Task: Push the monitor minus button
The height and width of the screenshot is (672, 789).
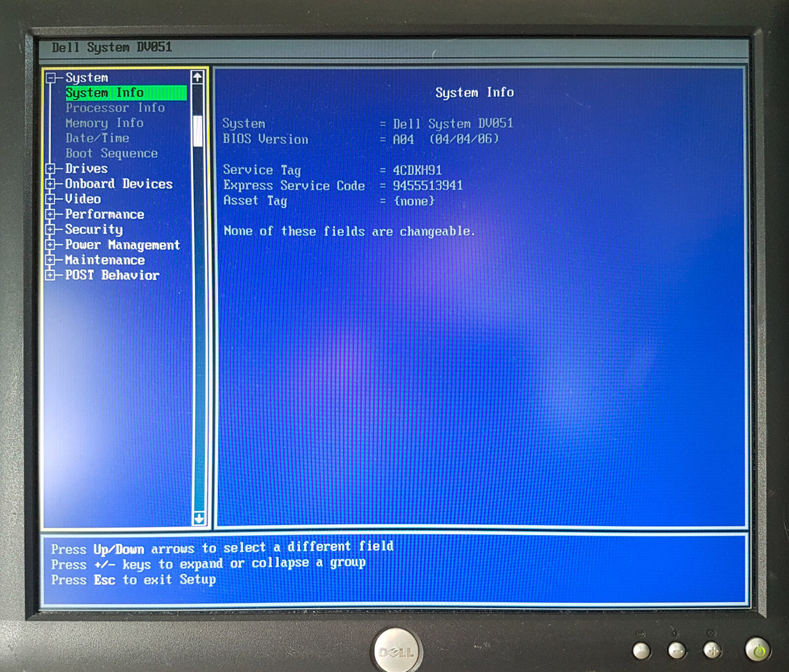Action: point(677,650)
